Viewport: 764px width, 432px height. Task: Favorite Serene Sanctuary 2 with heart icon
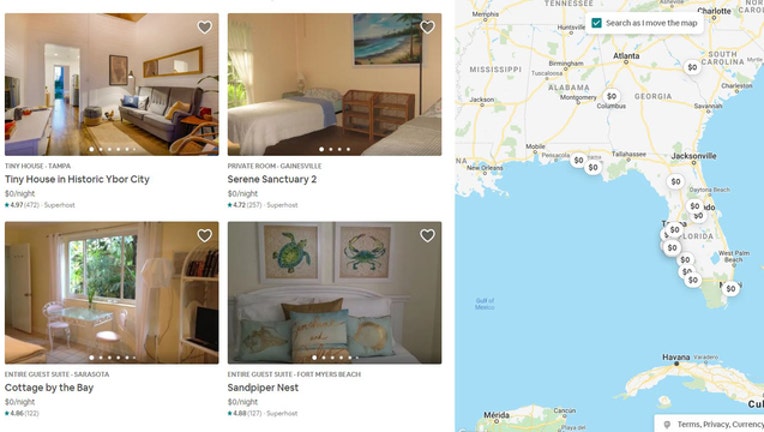pos(427,27)
